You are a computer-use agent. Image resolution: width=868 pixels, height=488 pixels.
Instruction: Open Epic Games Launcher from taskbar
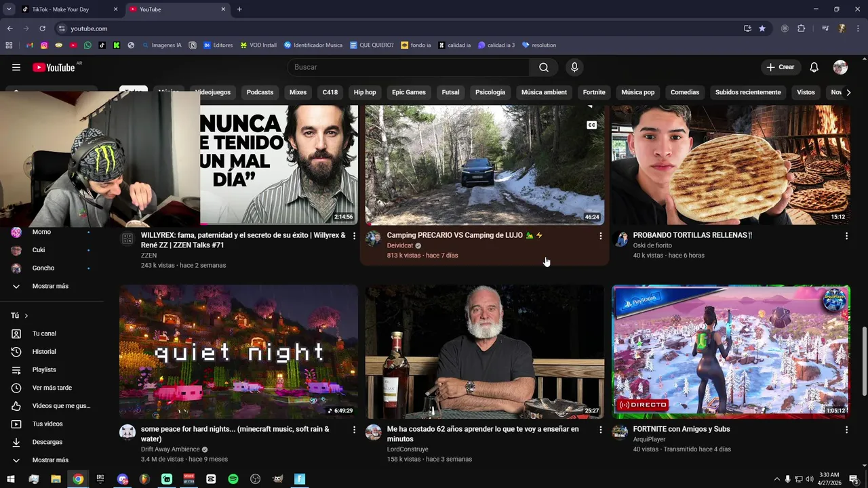pyautogui.click(x=100, y=479)
